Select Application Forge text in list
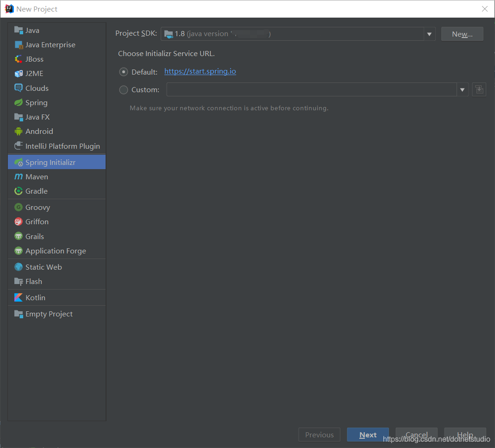The image size is (495, 448). tap(56, 251)
